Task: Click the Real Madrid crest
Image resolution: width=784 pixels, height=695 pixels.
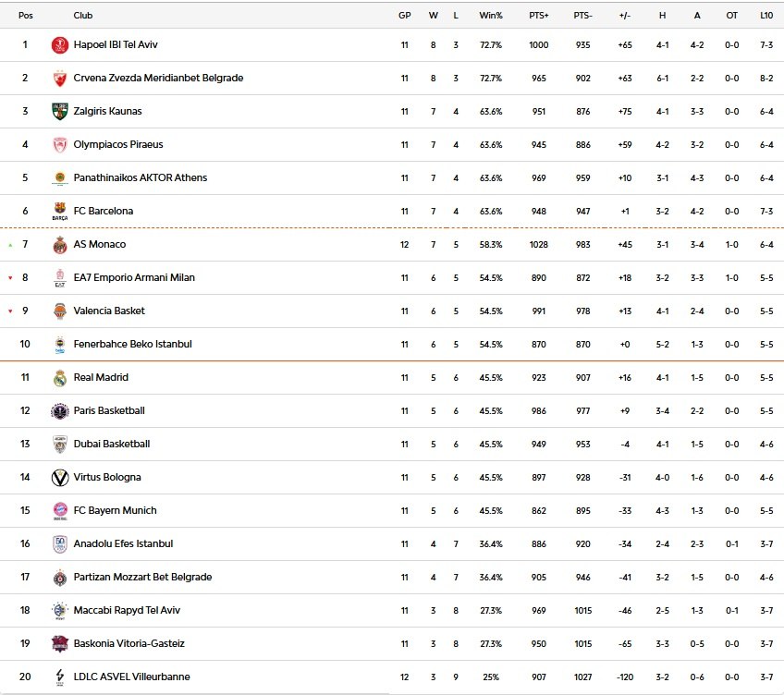Action: (x=60, y=378)
